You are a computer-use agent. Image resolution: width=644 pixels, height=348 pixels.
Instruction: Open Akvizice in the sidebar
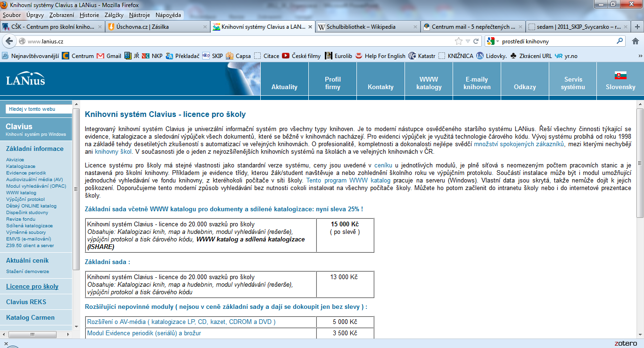point(15,160)
